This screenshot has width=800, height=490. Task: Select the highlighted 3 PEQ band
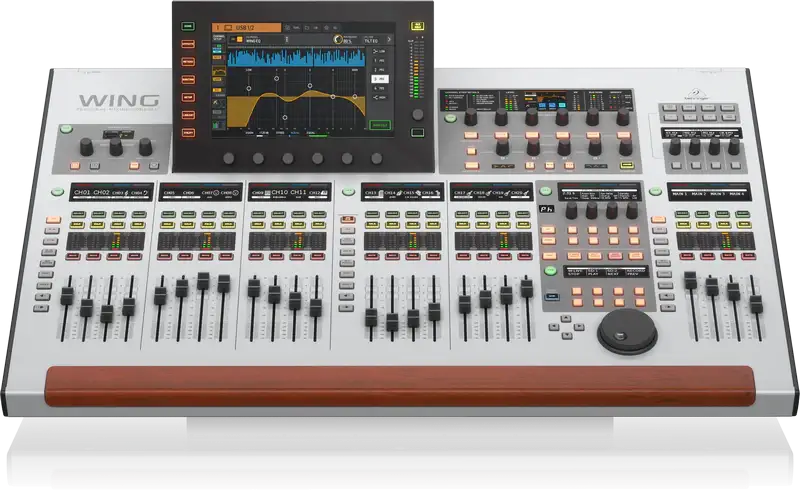click(x=380, y=79)
